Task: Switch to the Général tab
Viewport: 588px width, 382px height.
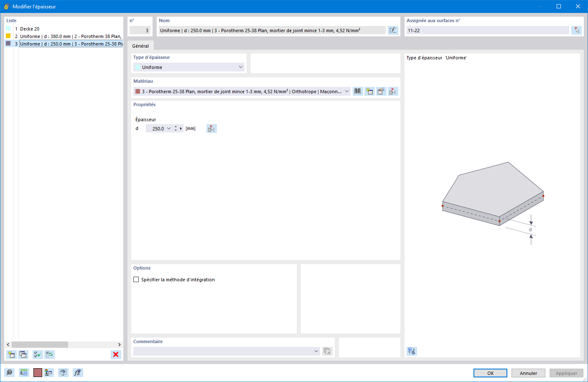Action: point(140,46)
